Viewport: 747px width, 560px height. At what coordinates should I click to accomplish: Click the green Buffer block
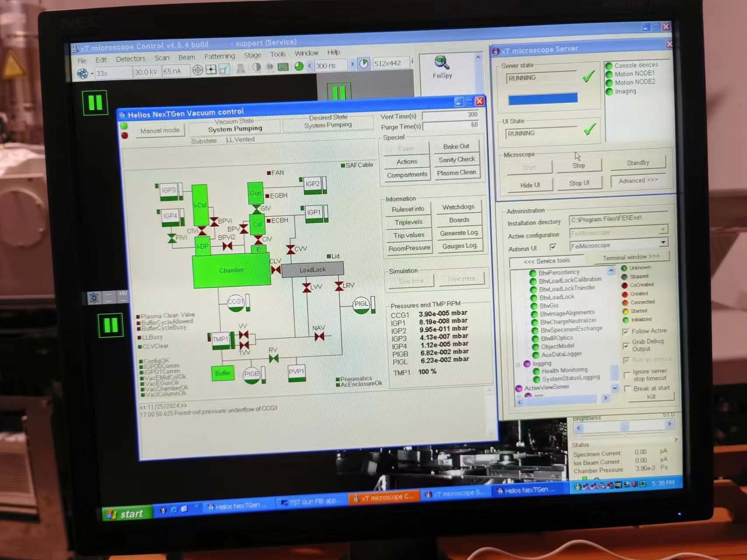(x=222, y=373)
